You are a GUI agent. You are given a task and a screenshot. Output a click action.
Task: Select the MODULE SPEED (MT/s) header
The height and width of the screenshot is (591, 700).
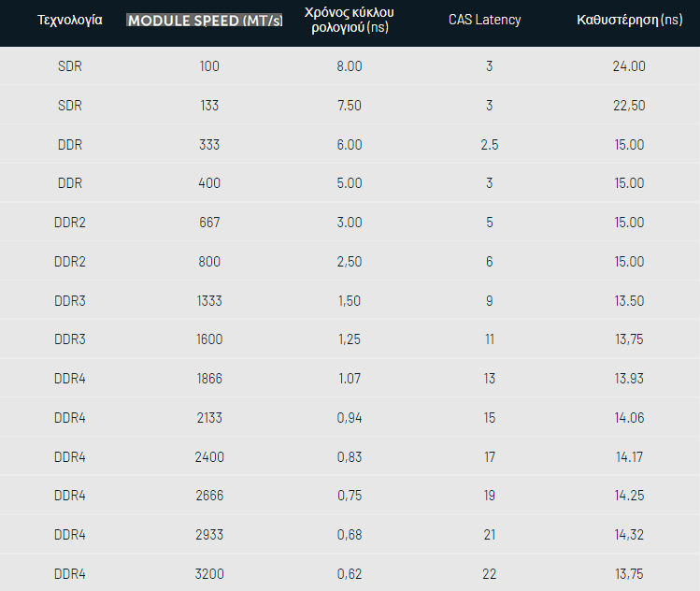[x=205, y=21]
